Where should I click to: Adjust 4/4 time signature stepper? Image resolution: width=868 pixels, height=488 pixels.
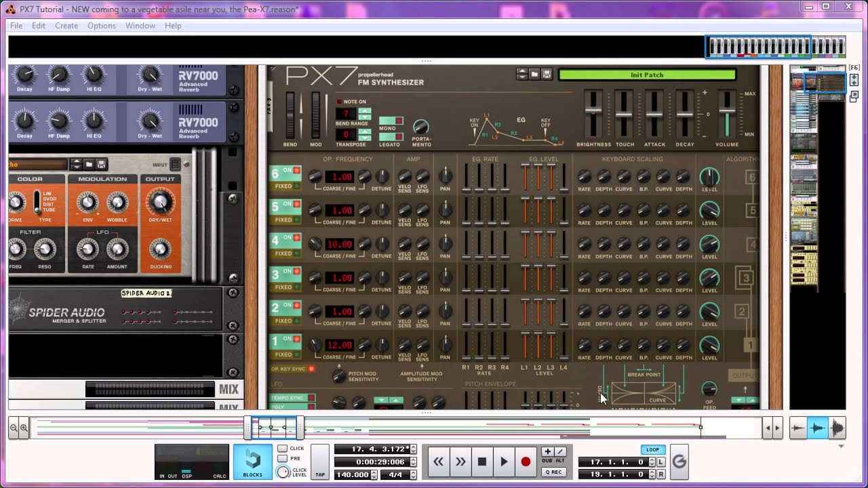414,475
